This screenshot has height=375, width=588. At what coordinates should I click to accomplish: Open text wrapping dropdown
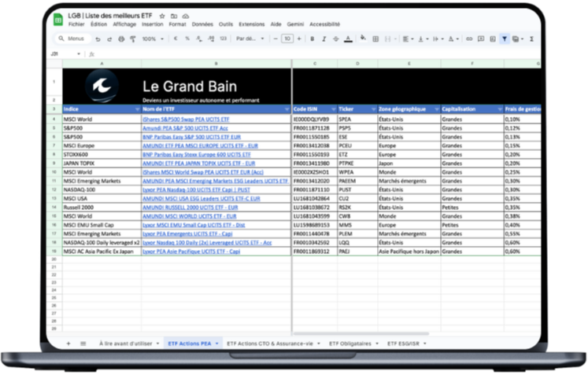coord(438,39)
